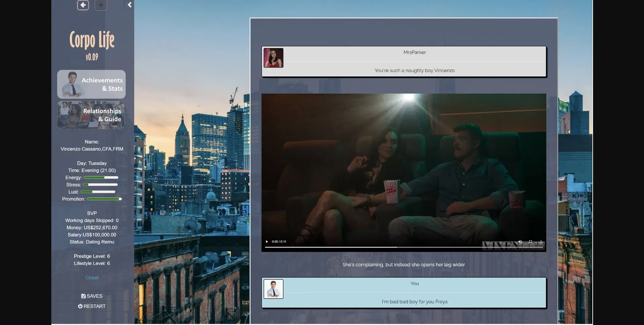644x325 pixels.
Task: Open the video's three-dot options menu
Action: [x=541, y=241]
